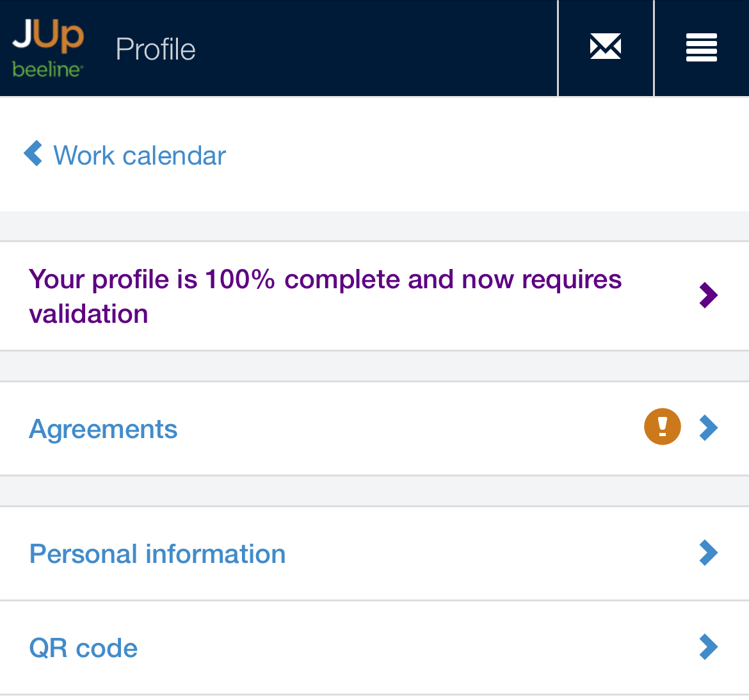The height and width of the screenshot is (700, 749).
Task: Tap empty space in Personal information row
Action: [487, 554]
